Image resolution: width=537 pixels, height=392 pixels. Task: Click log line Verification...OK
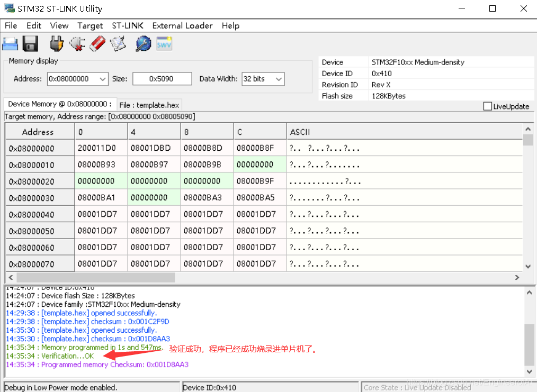click(50, 355)
